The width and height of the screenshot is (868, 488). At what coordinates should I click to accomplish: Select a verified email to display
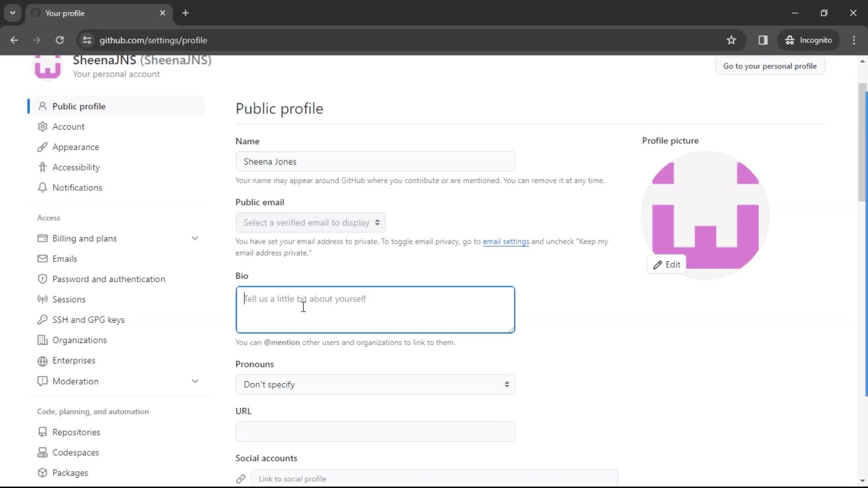pos(310,222)
